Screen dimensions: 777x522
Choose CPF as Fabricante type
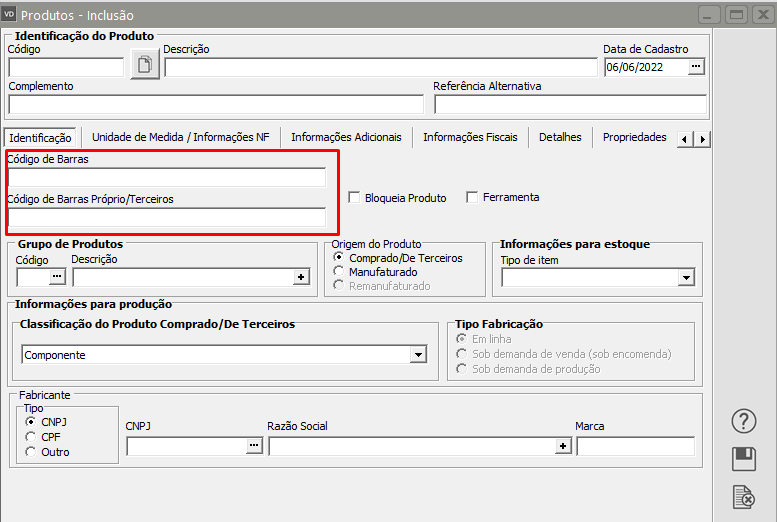tap(30, 437)
